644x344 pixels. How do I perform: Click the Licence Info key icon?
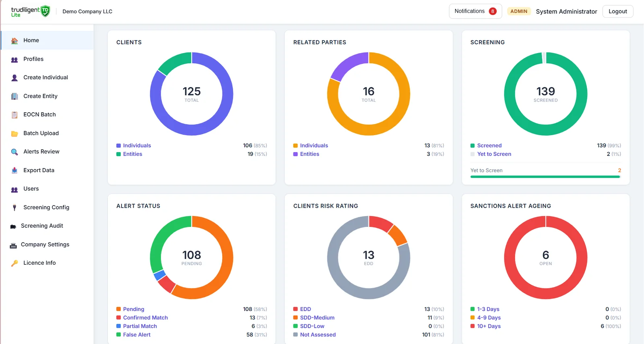[14, 263]
